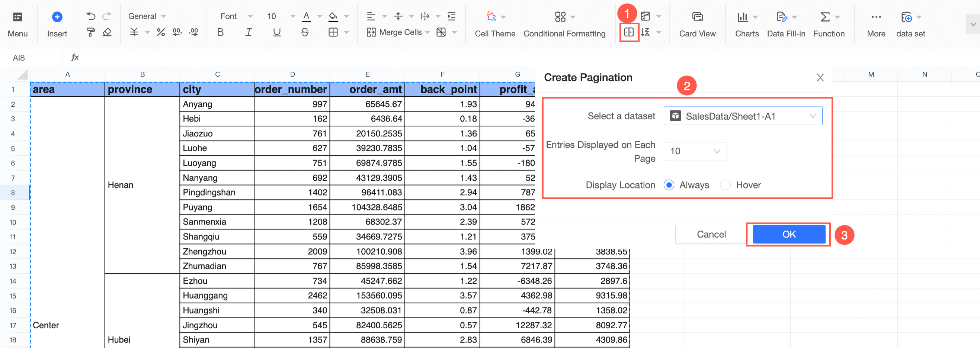Viewport: 980px width, 348px height.
Task: Click the select-all corner triangle
Action: [22, 74]
